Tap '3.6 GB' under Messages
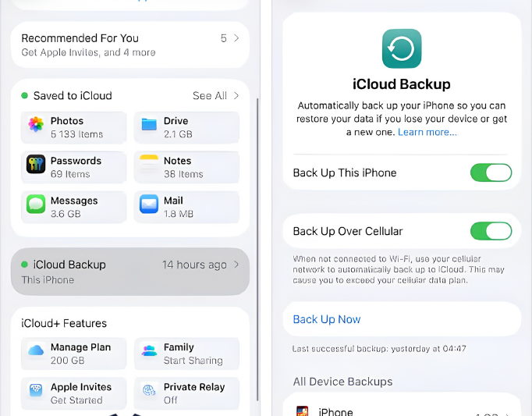532x416 pixels. [x=66, y=214]
